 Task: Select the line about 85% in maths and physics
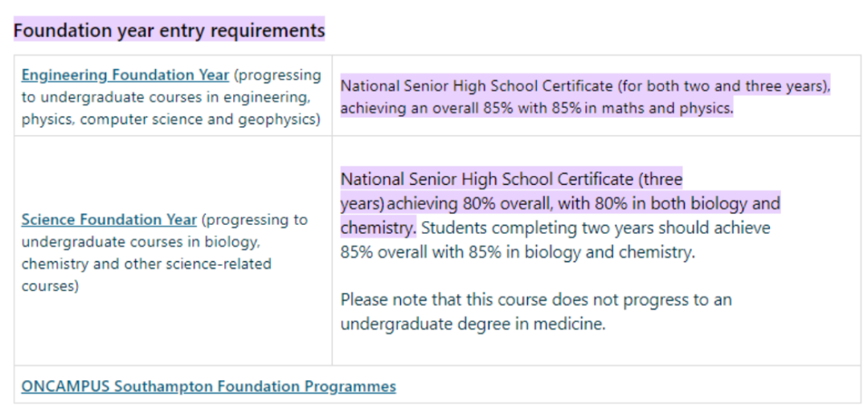point(536,108)
